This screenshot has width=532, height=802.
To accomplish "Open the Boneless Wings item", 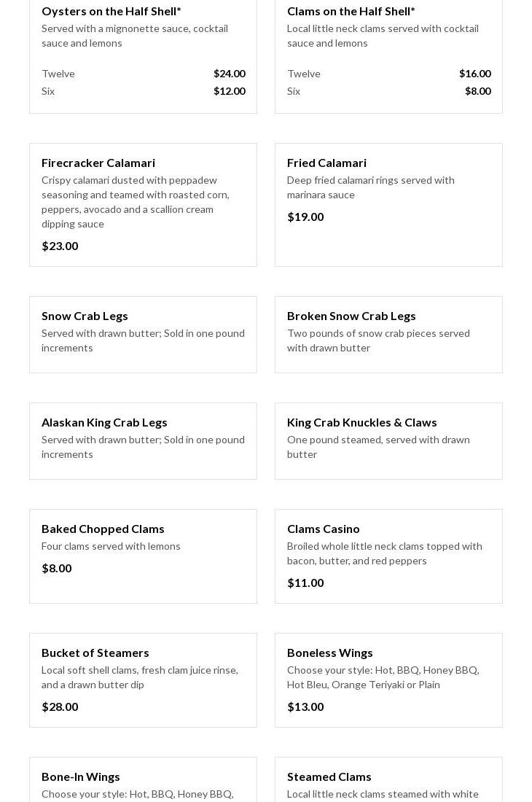I will pos(329,653).
